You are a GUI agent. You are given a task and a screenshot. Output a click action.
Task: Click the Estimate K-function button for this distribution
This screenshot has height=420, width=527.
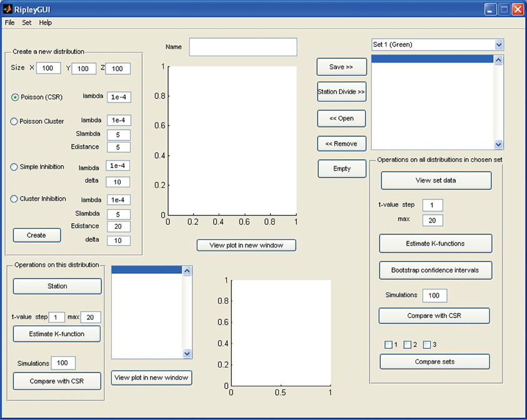pyautogui.click(x=57, y=334)
